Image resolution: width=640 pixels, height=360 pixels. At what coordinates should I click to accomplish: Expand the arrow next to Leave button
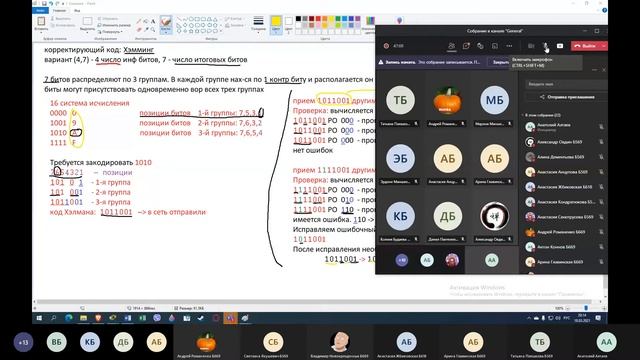[604, 46]
